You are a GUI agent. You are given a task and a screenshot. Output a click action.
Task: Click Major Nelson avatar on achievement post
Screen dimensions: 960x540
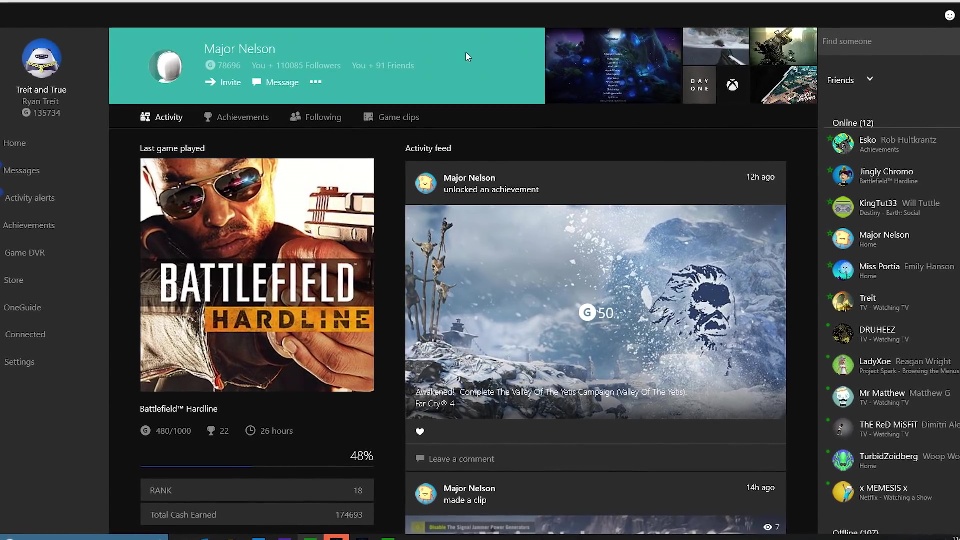point(426,183)
